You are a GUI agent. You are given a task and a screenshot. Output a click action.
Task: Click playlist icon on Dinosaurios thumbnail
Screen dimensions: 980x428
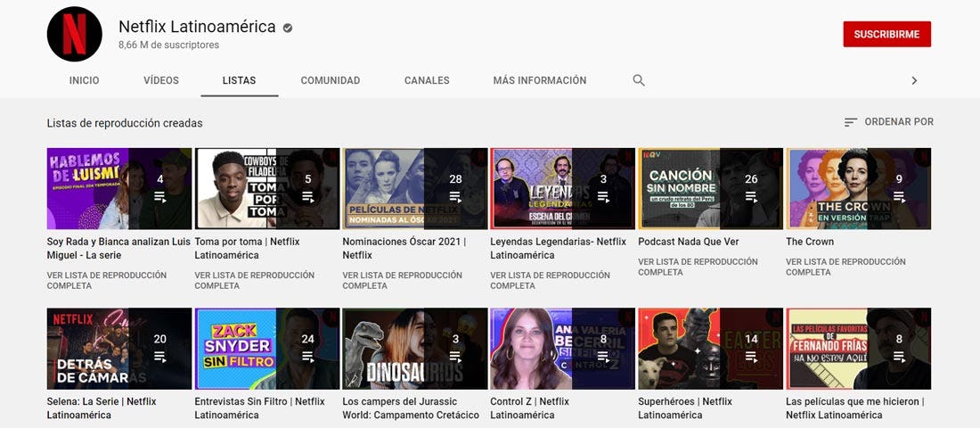(455, 357)
